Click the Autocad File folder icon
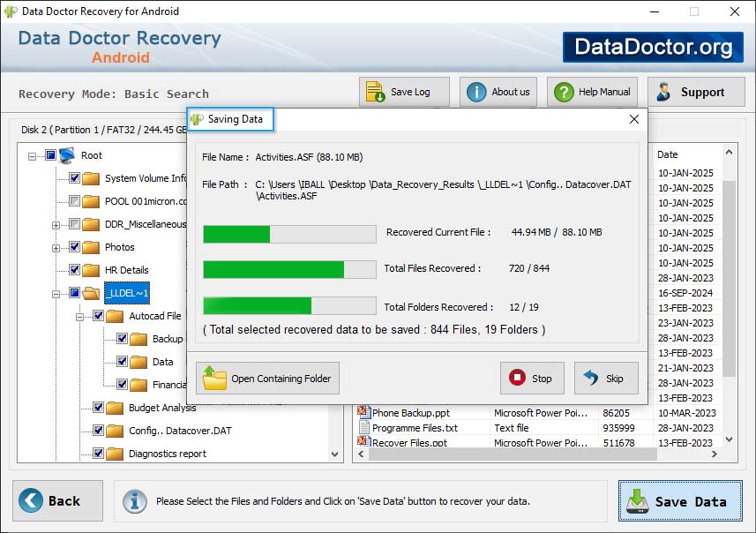Image resolution: width=756 pixels, height=533 pixels. (x=115, y=317)
